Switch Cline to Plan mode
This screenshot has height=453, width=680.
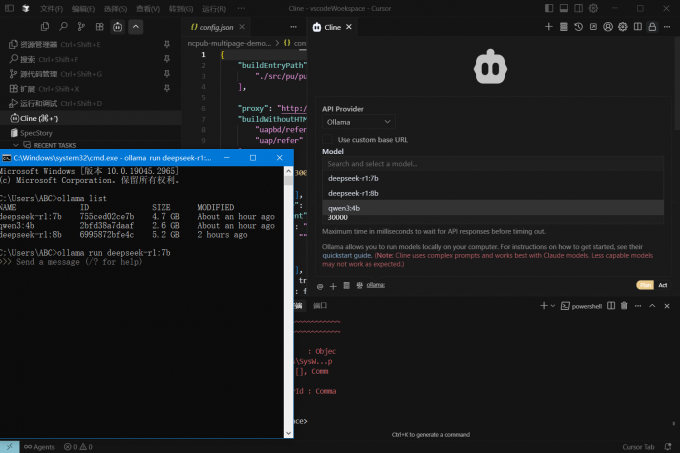[x=645, y=285]
